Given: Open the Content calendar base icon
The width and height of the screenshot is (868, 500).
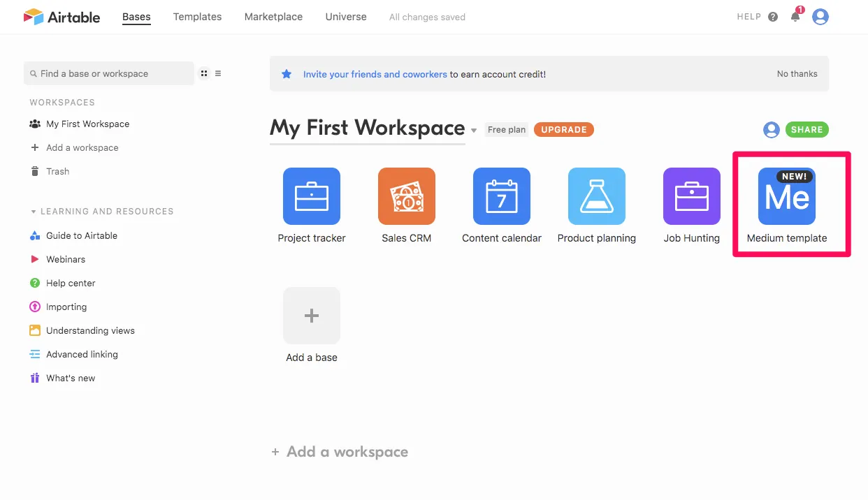Looking at the screenshot, I should point(502,196).
